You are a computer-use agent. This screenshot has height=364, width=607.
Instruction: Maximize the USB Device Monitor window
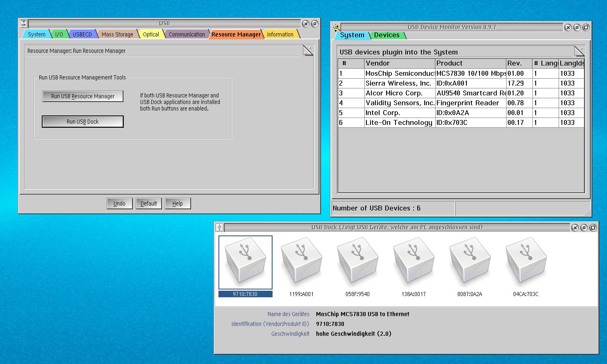click(586, 27)
